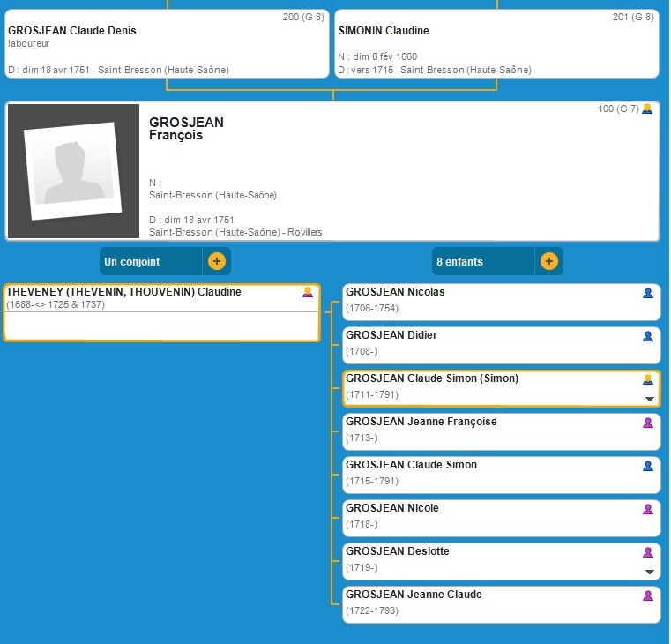Viewport: 671px width, 644px height.
Task: Open parent GROSJEAN Claude Denis card
Action: click(x=166, y=44)
